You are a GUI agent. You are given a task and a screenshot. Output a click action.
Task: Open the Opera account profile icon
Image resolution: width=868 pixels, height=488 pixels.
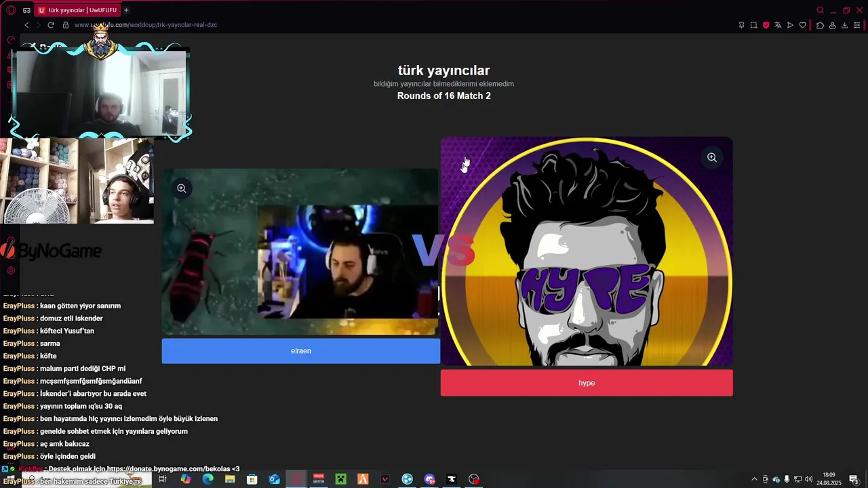point(832,25)
